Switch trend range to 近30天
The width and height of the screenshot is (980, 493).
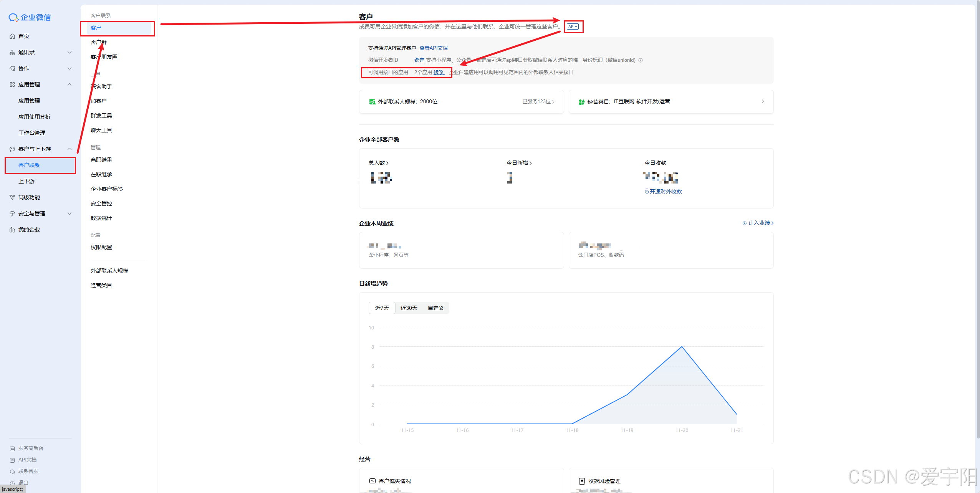click(x=409, y=308)
